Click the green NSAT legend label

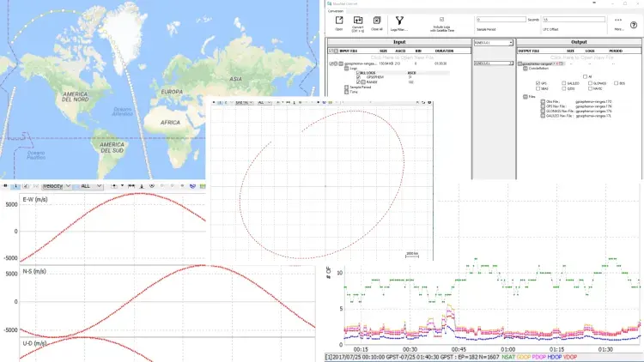pos(508,357)
